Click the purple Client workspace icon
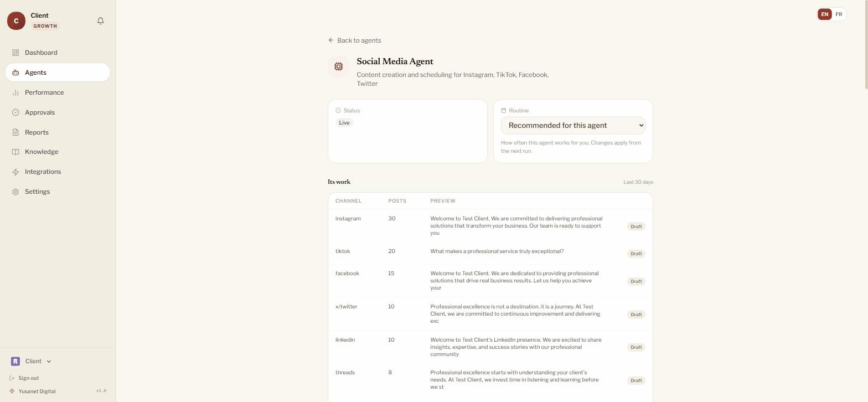 click(15, 361)
